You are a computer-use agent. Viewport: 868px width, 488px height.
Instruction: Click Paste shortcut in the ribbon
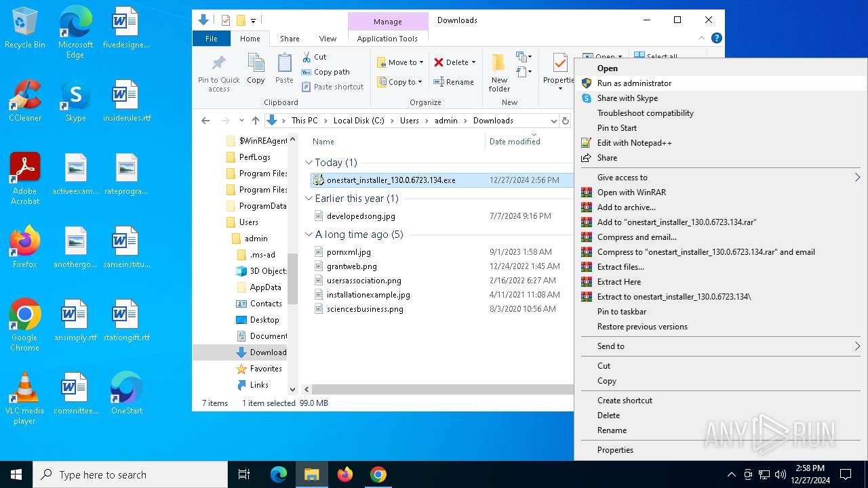pyautogui.click(x=332, y=87)
